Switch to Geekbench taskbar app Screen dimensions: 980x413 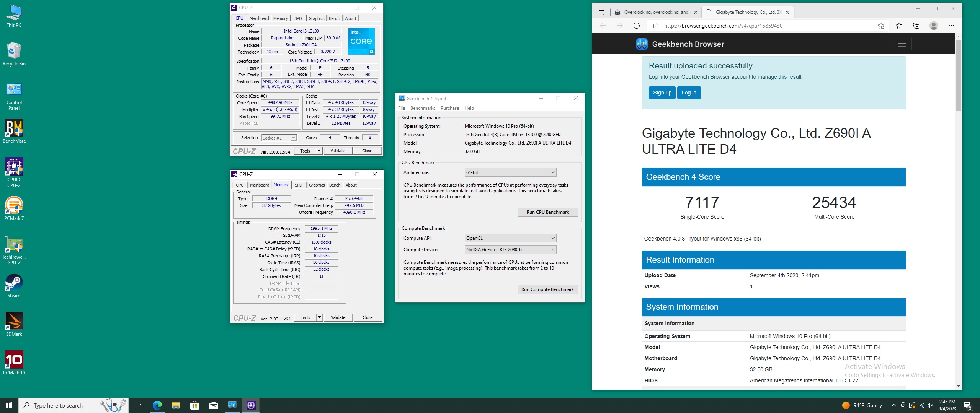pos(232,405)
